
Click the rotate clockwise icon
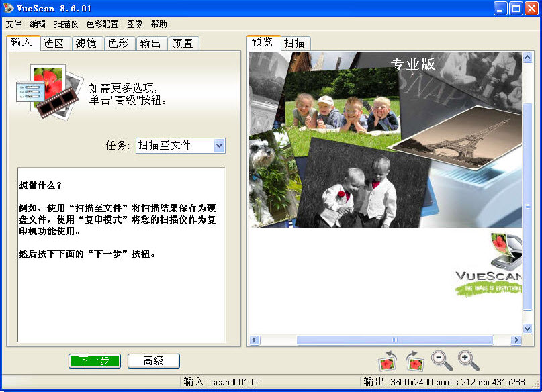(x=415, y=360)
